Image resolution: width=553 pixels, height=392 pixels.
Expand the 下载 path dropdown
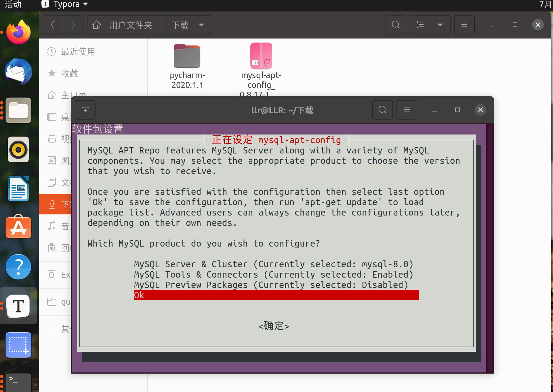[201, 25]
